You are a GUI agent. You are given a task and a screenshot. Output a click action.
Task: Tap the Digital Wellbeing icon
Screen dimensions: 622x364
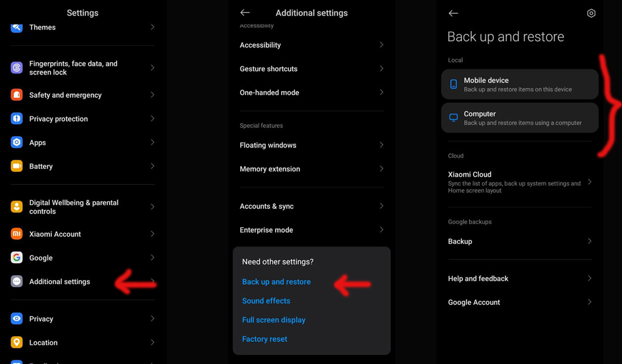17,207
